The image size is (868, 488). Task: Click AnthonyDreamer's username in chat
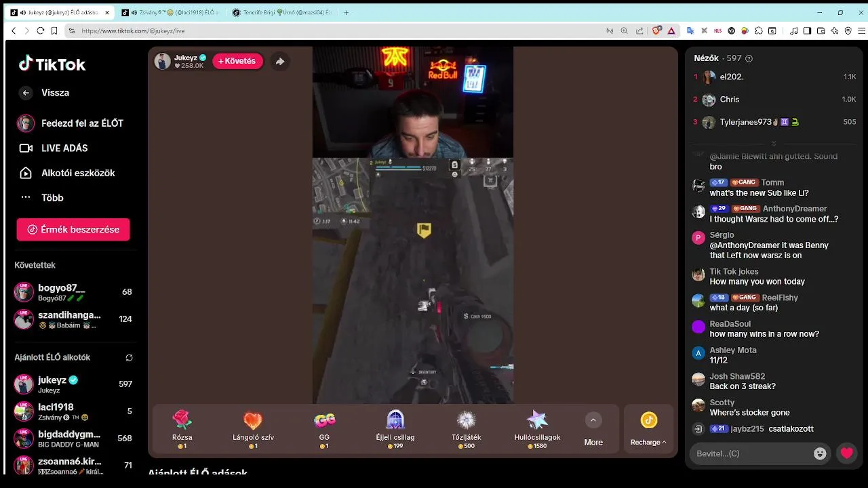coord(795,209)
